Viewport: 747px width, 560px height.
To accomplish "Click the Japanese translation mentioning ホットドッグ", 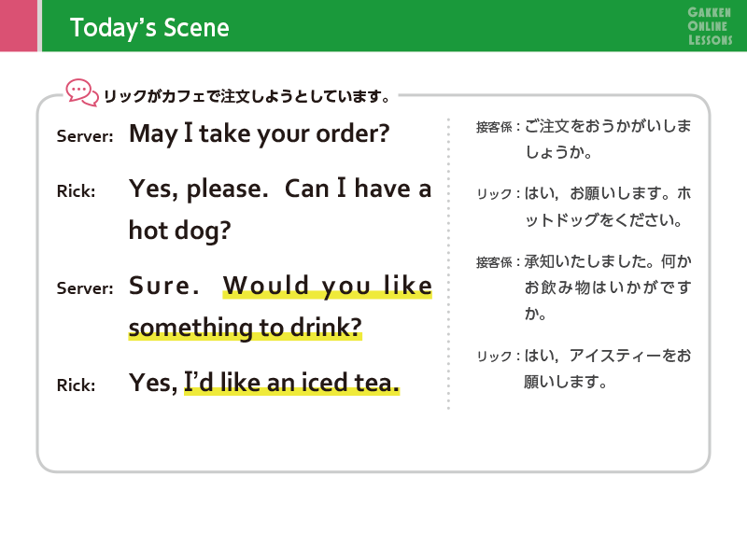I will 607,207.
